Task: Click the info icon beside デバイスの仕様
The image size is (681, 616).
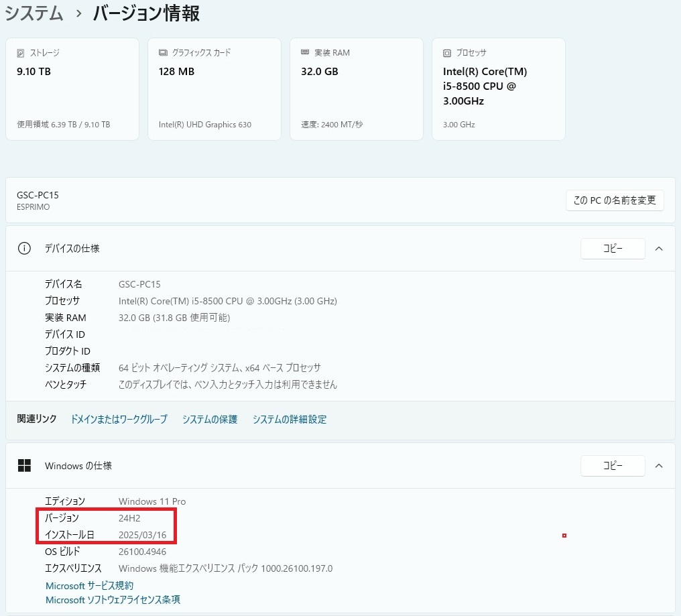Action: [x=24, y=249]
